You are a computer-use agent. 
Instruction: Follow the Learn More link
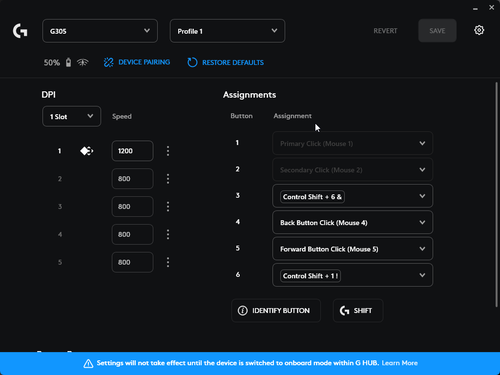[400, 363]
